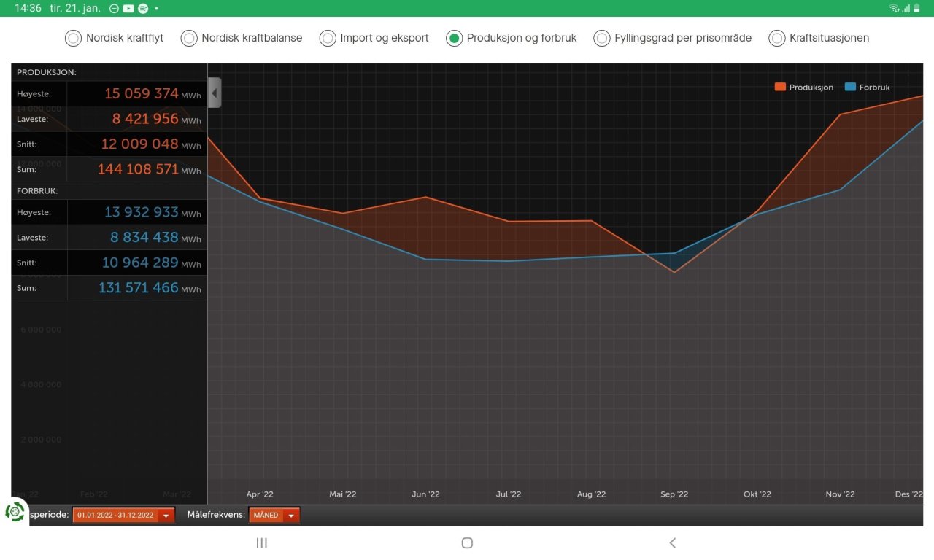Choose the Nordisk kraftbalanse option
Screen dimensions: 934x560
coord(189,38)
